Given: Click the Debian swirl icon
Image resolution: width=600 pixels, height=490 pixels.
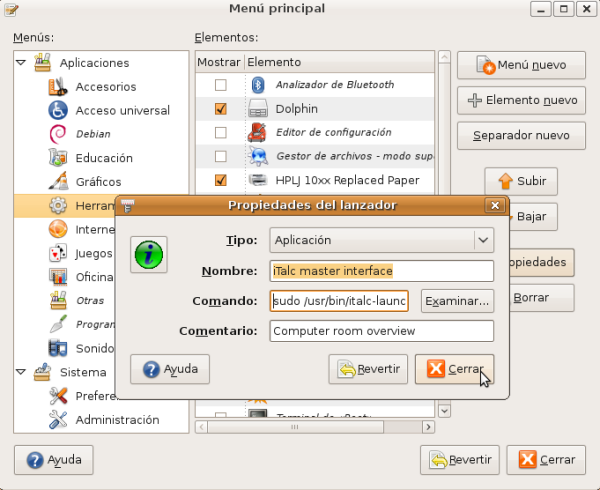Looking at the screenshot, I should point(58,134).
